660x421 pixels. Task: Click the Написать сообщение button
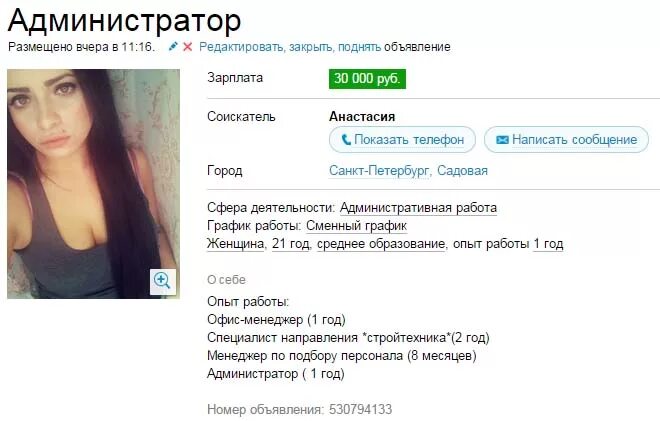pos(566,140)
